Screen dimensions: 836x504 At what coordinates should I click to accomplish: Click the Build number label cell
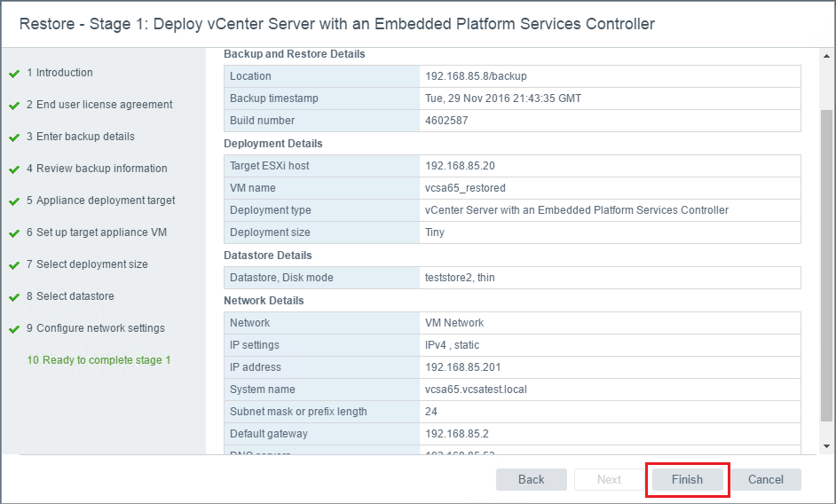322,121
